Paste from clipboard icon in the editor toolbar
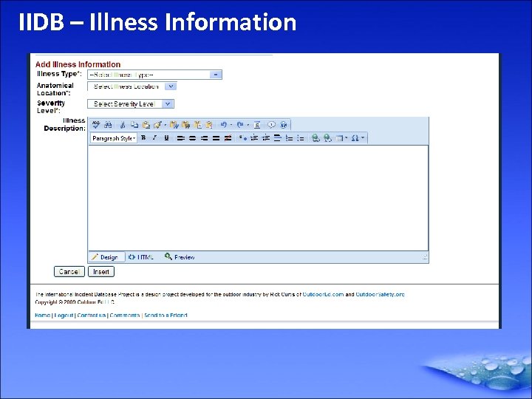 146,125
